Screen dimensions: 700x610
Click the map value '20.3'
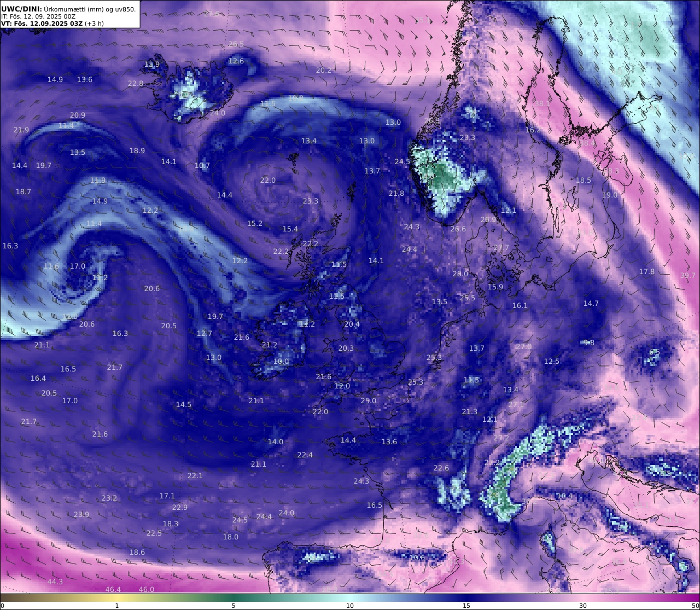[x=346, y=348]
